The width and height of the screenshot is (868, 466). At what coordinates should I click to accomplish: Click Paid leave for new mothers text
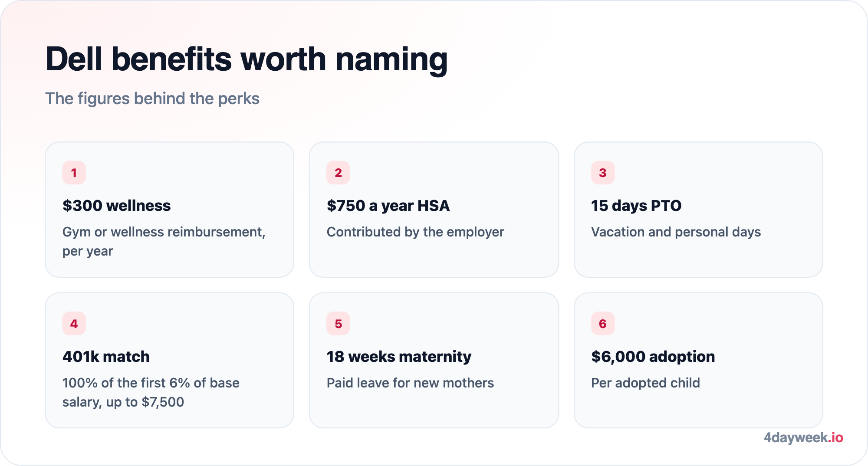(410, 383)
